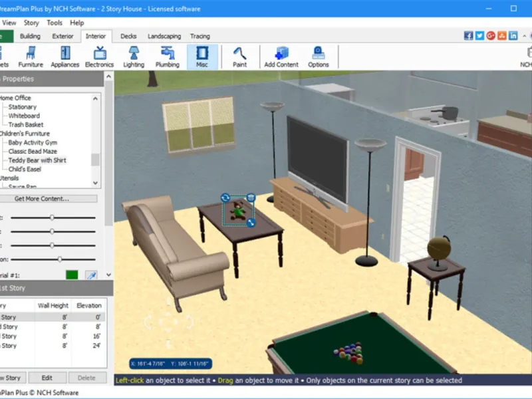Click the Properties panel header
532x399 pixels.
[52, 78]
